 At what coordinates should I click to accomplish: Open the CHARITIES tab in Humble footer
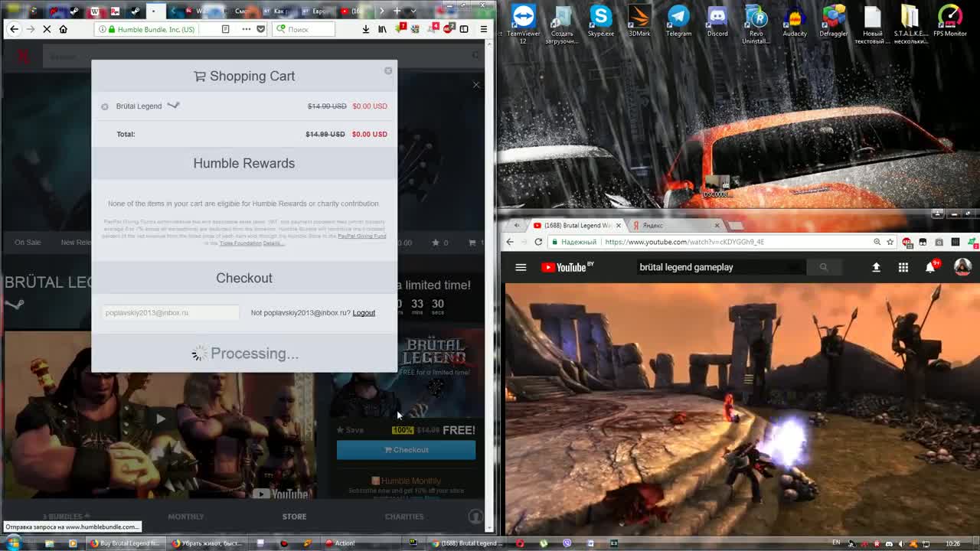(404, 517)
